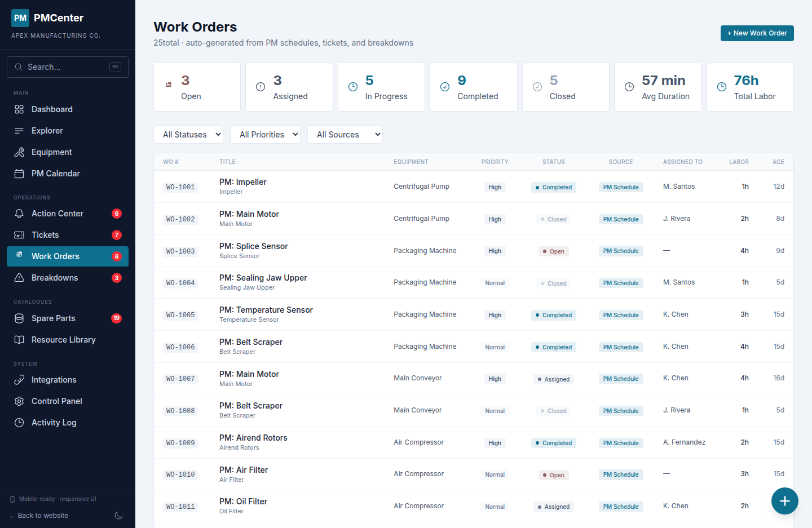Click the sidebar search field
This screenshot has width=812, height=528.
coord(68,67)
